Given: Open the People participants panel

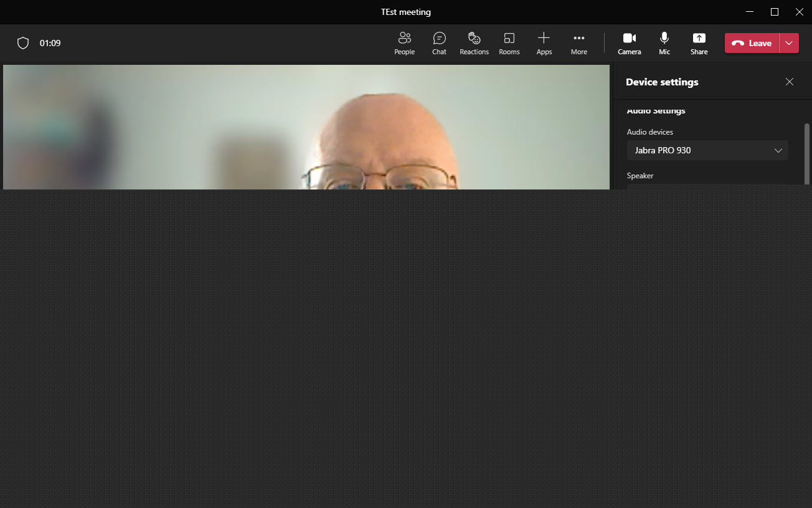Looking at the screenshot, I should pyautogui.click(x=404, y=43).
